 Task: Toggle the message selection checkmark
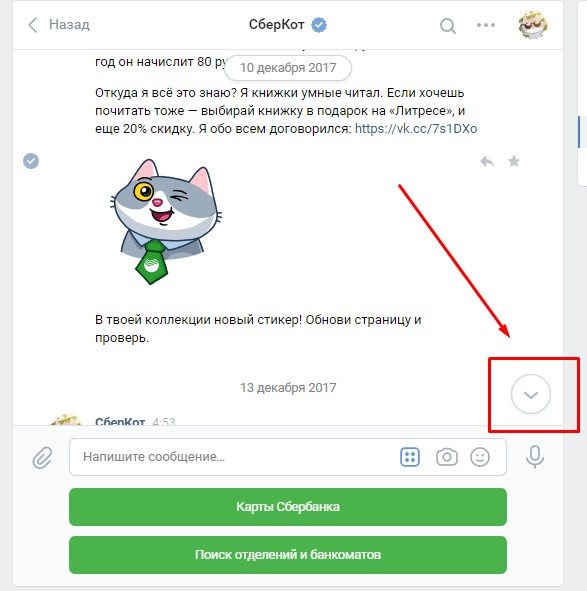click(x=31, y=161)
